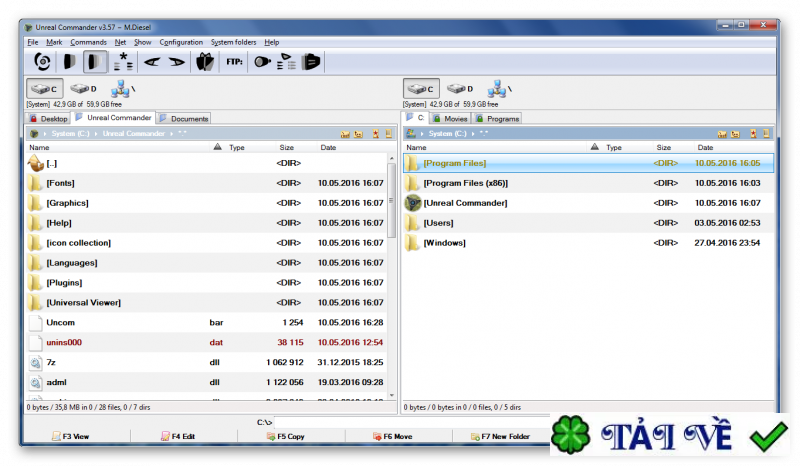Click left panel vertical scrollbar thumb
800x466 pixels.
click(x=392, y=201)
